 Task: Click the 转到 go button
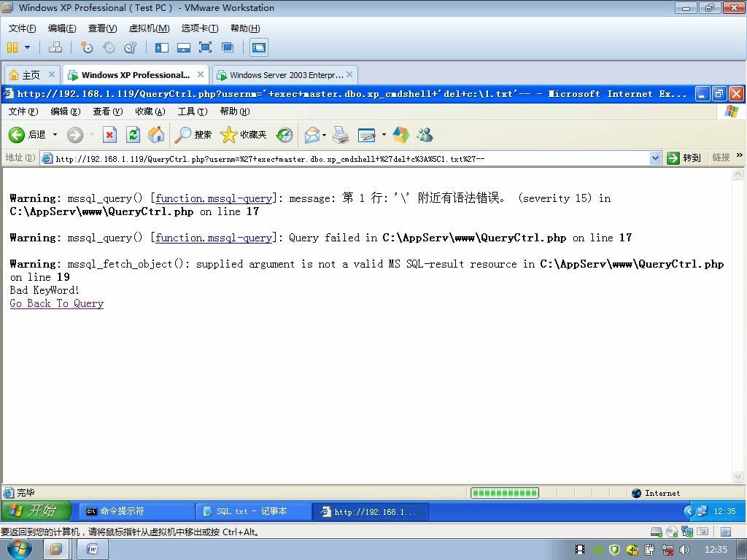click(x=684, y=158)
